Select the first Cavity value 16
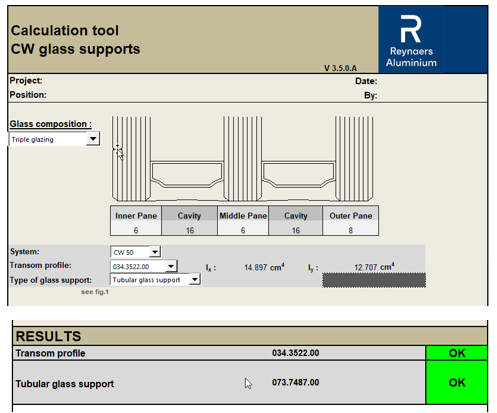The width and height of the screenshot is (497, 413). (x=190, y=230)
